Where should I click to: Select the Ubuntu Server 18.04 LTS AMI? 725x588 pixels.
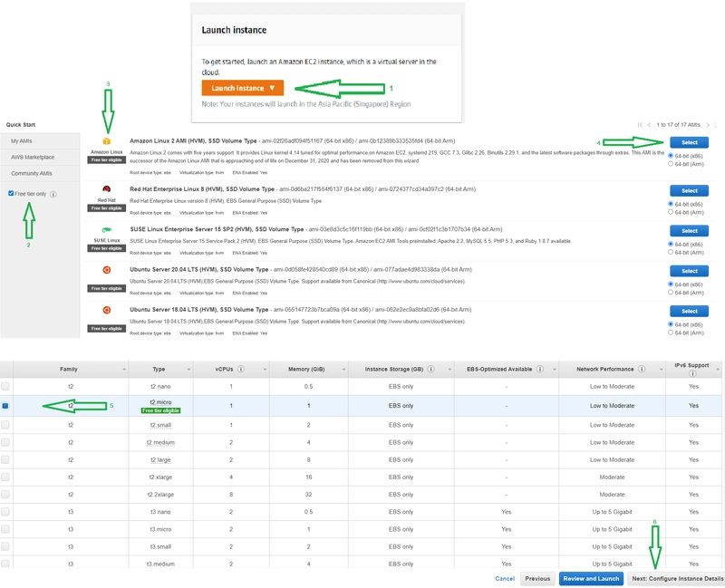(689, 311)
